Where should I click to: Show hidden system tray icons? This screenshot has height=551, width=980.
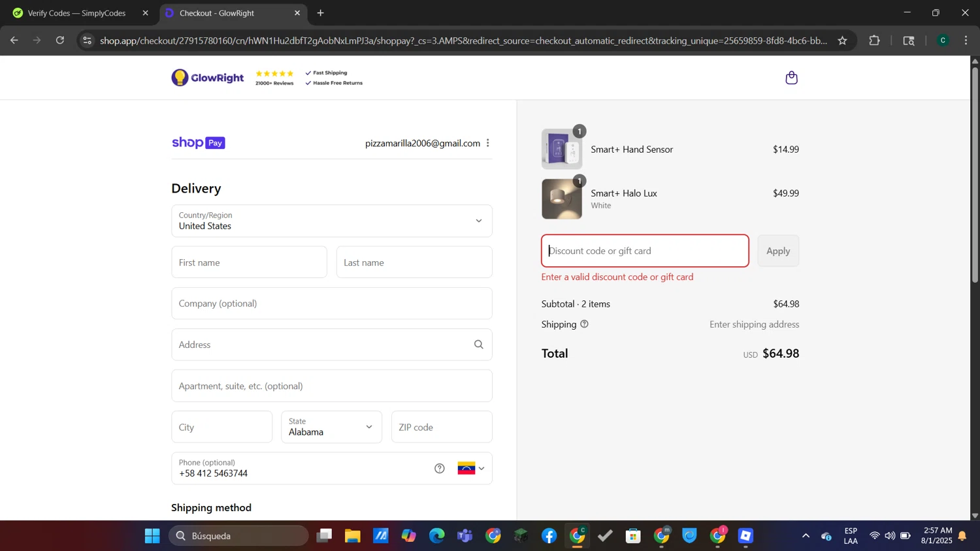point(806,536)
